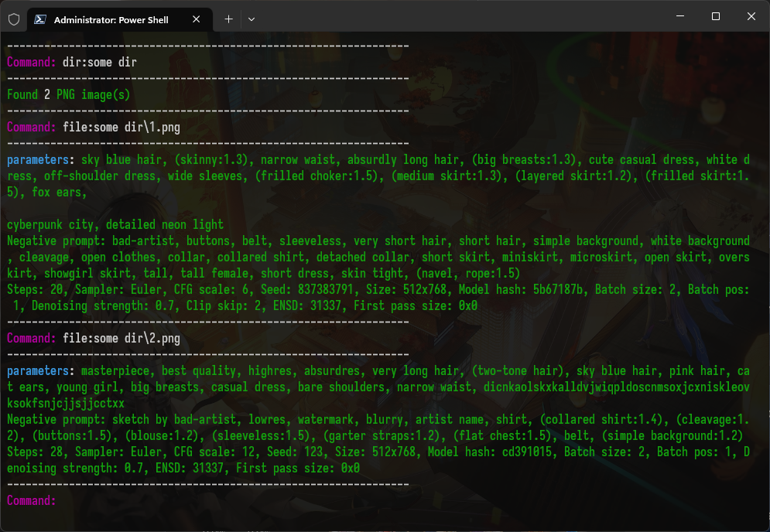
Task: Click the 'Seed: 837383791' value
Action: (x=306, y=289)
